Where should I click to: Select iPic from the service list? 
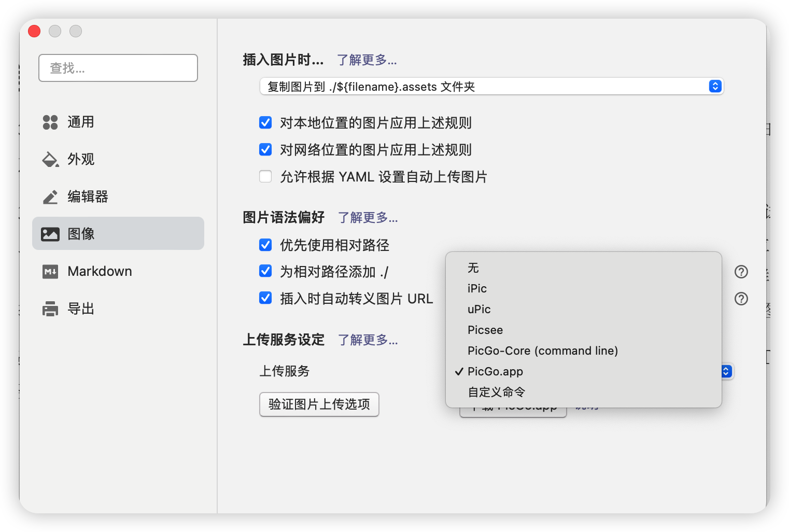click(476, 288)
